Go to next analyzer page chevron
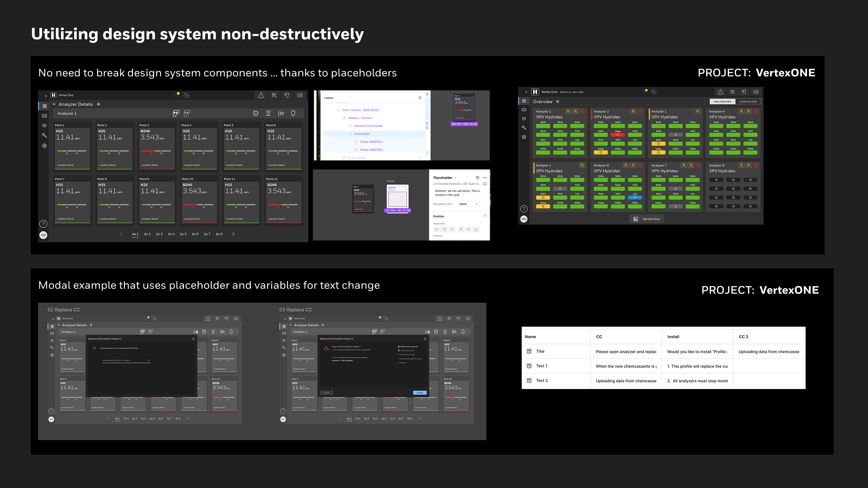The image size is (868, 488). click(x=233, y=234)
